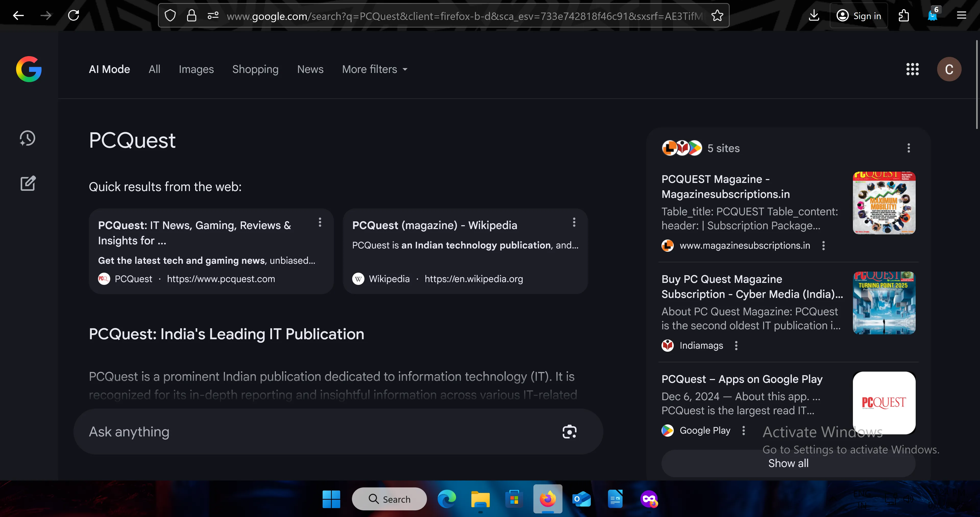
Task: Open AI Mode history icon in sidebar
Action: (x=27, y=138)
